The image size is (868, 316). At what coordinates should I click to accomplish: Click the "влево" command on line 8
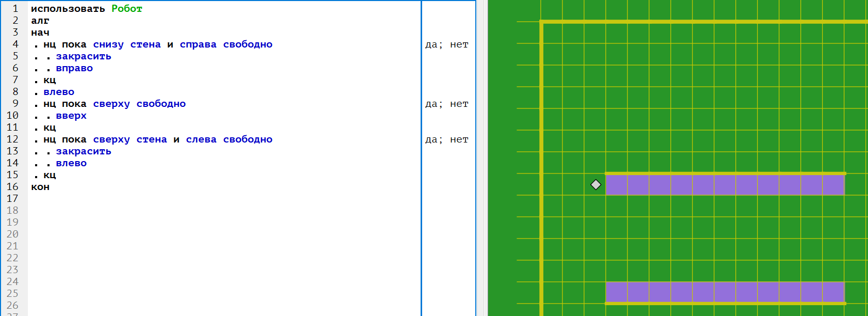(59, 92)
